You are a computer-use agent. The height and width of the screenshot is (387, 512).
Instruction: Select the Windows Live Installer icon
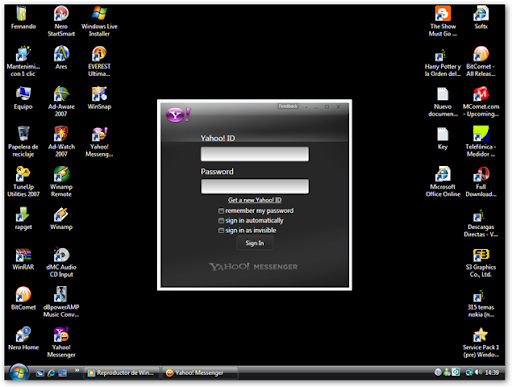[99, 14]
